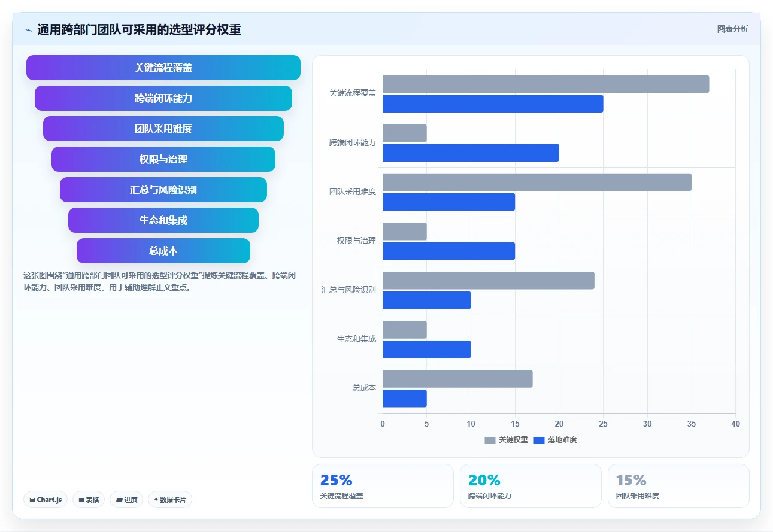Click the gray bar for 跨端闭环能力
This screenshot has height=532, width=773.
coord(405,133)
